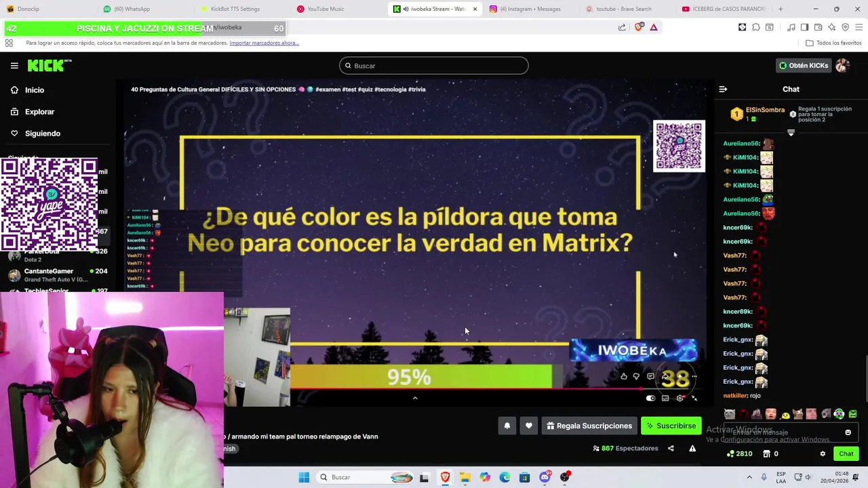The width and height of the screenshot is (868, 488).
Task: Open the user profile avatar menu
Action: click(842, 66)
